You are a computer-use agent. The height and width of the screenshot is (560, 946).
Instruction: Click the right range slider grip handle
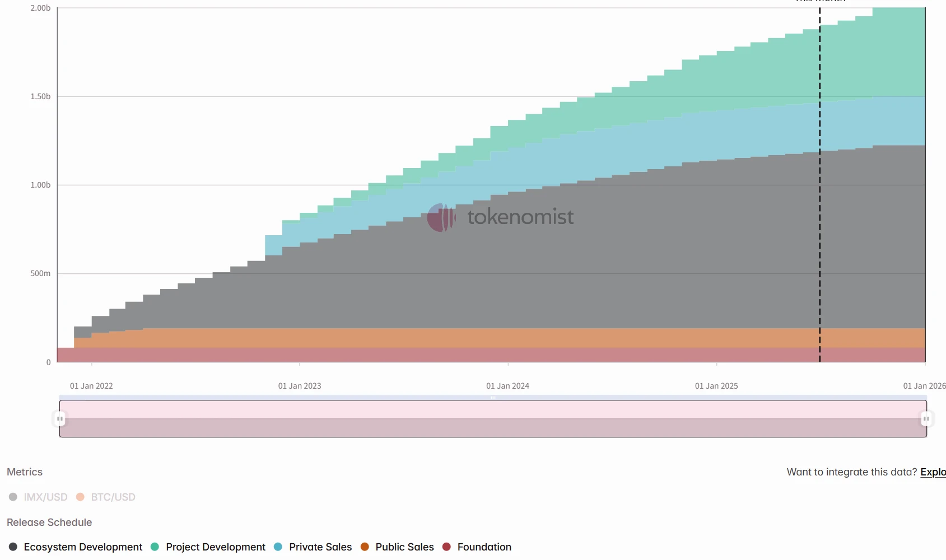[926, 418]
